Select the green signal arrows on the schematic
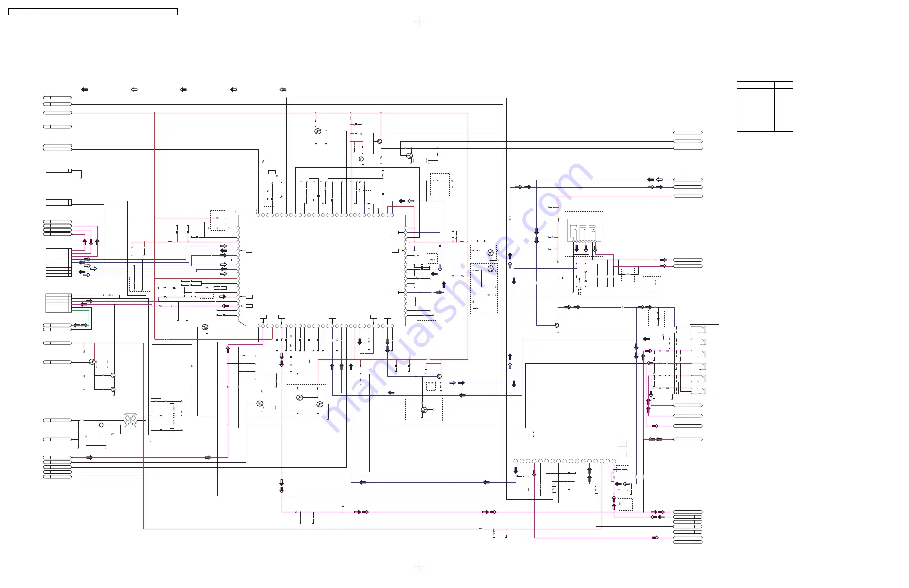The image size is (909, 588). click(x=80, y=325)
